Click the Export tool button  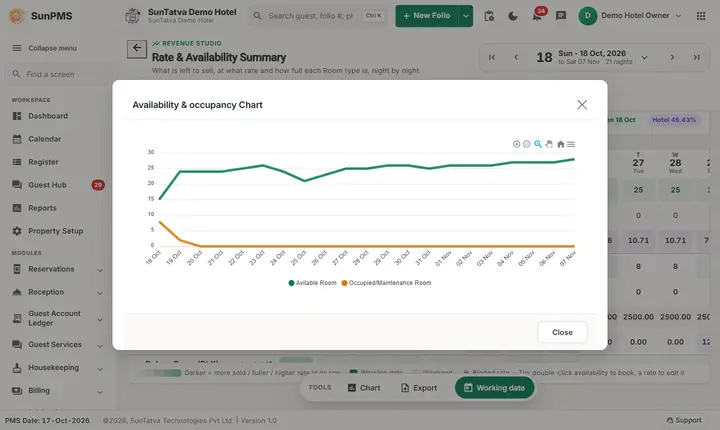(419, 388)
